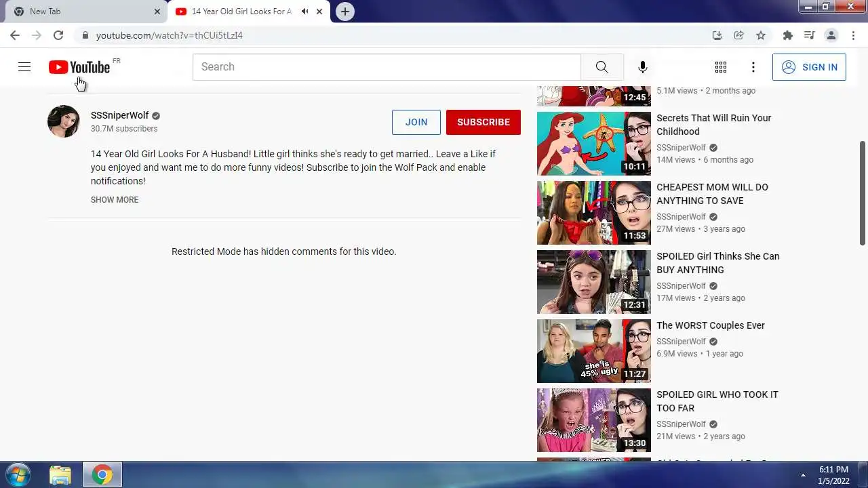Viewport: 868px width, 488px height.
Task: Open Chrome profile avatar
Action: pyautogui.click(x=831, y=35)
